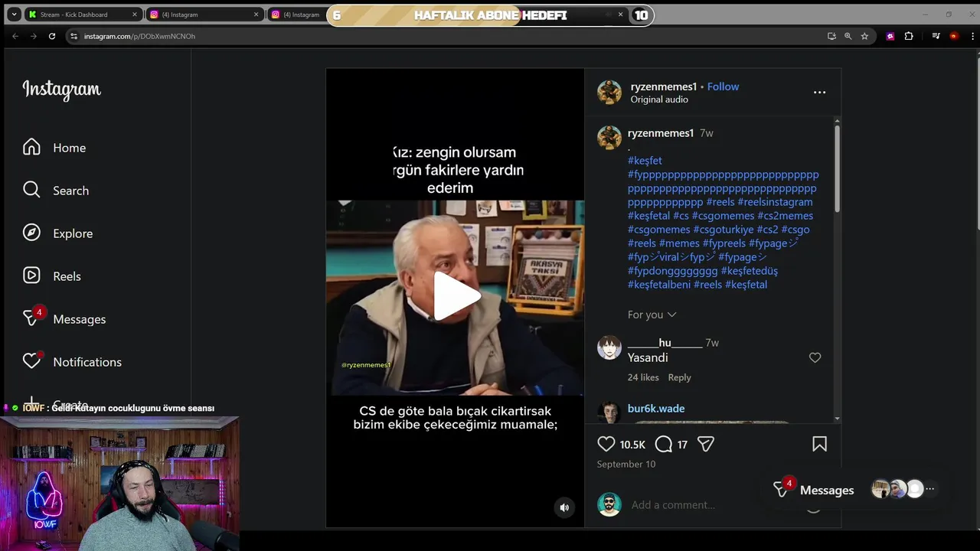Screen dimensions: 980x551
Task: Switch to the second (4) Instagram tab
Action: tap(296, 15)
